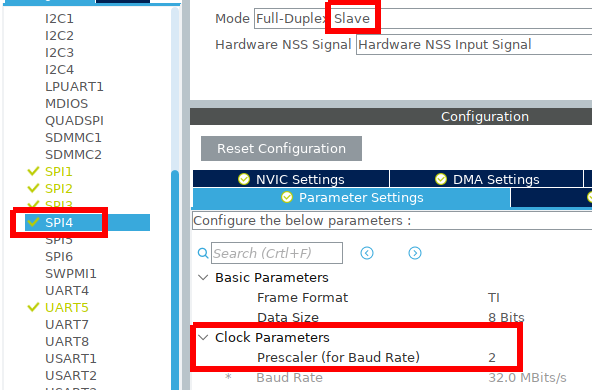
Task: Click the parameter search input field
Action: tap(277, 253)
